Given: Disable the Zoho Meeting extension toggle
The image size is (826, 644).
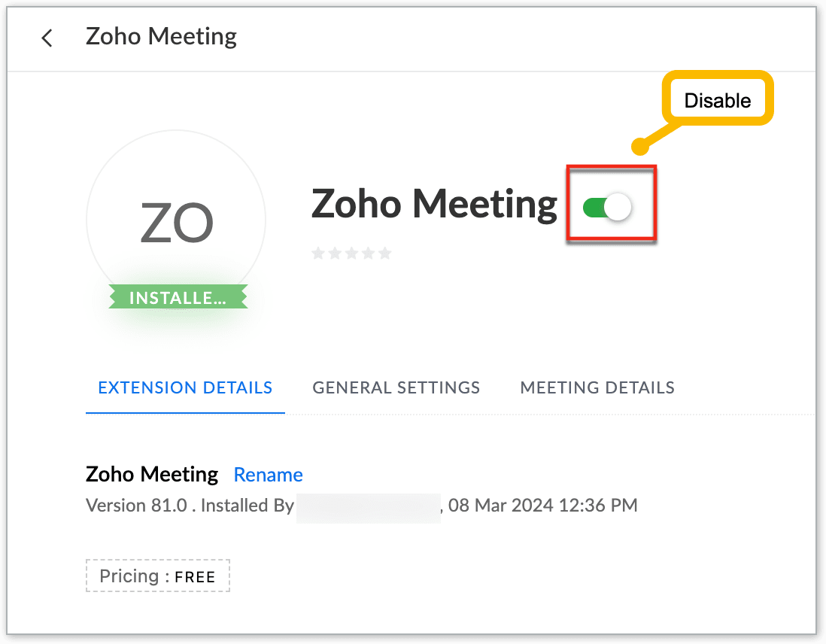Looking at the screenshot, I should coord(608,207).
